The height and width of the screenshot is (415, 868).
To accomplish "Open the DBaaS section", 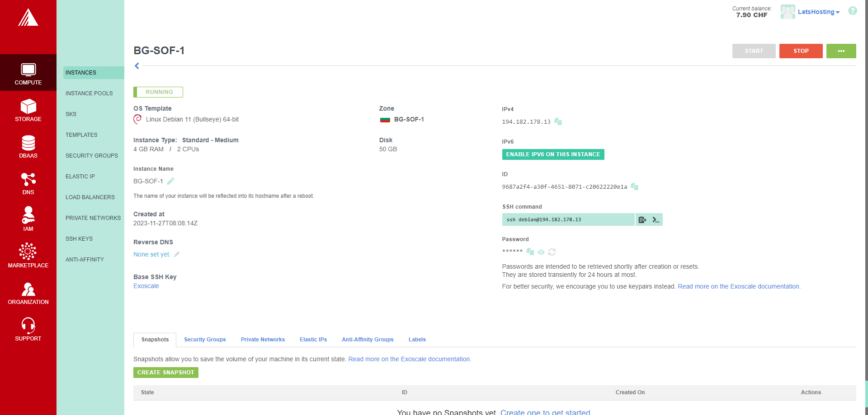I will click(x=28, y=146).
